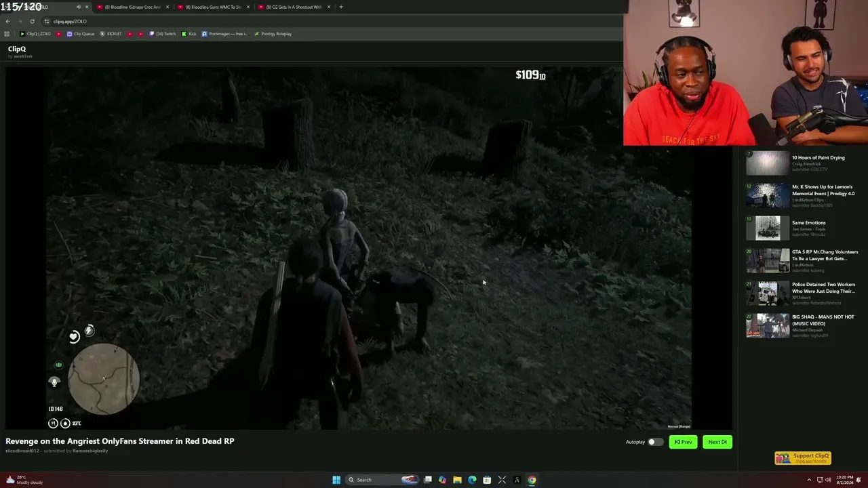Open 'Police Detained Two Workers' clip title
The image size is (868, 488).
click(823, 287)
